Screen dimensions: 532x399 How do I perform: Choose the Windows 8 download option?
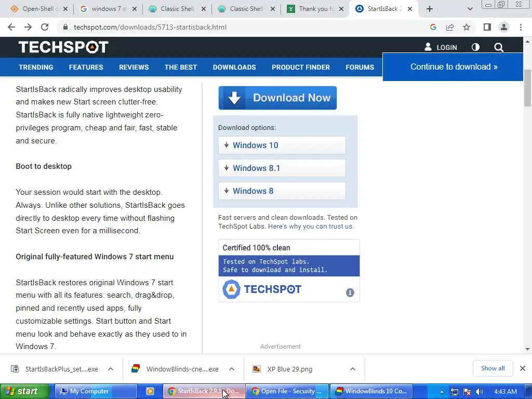(282, 191)
